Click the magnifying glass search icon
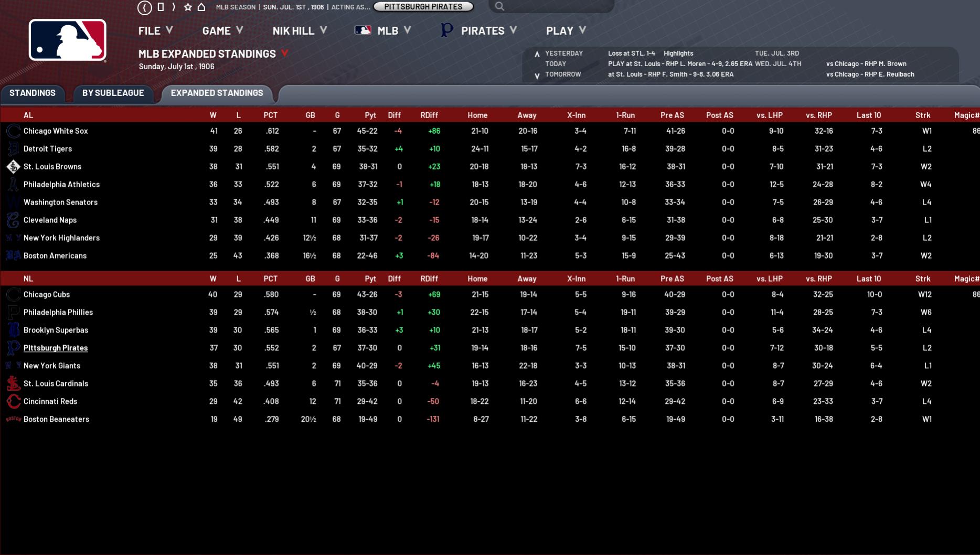 coord(499,6)
